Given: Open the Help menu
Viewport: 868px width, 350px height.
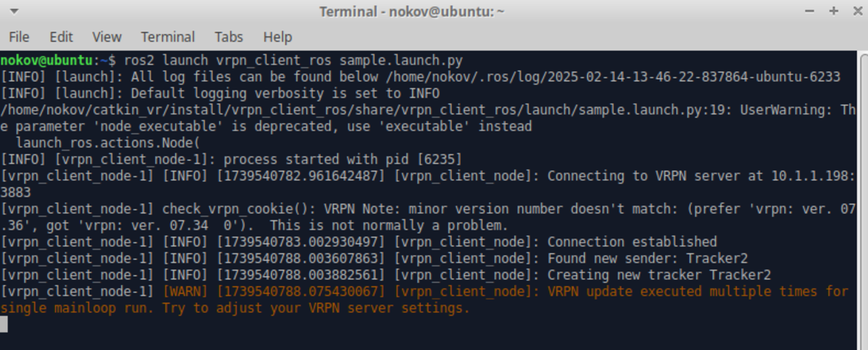Looking at the screenshot, I should coord(278,37).
